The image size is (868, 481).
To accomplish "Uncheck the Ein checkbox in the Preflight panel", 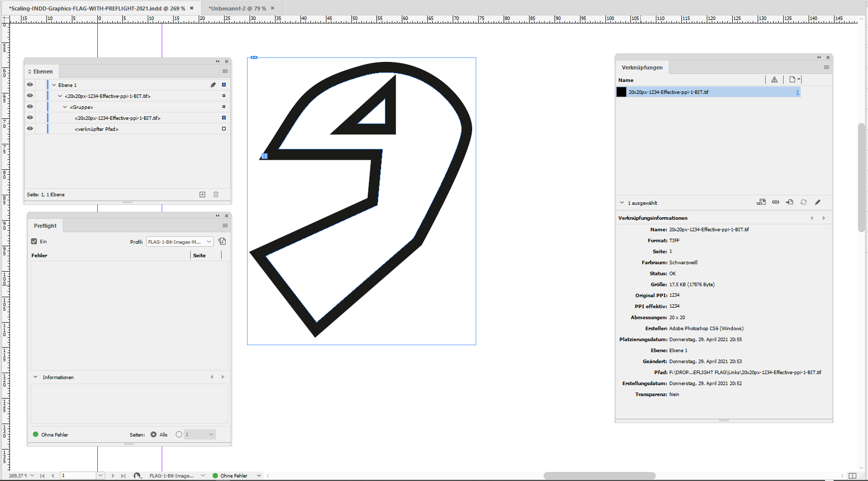I will point(33,241).
